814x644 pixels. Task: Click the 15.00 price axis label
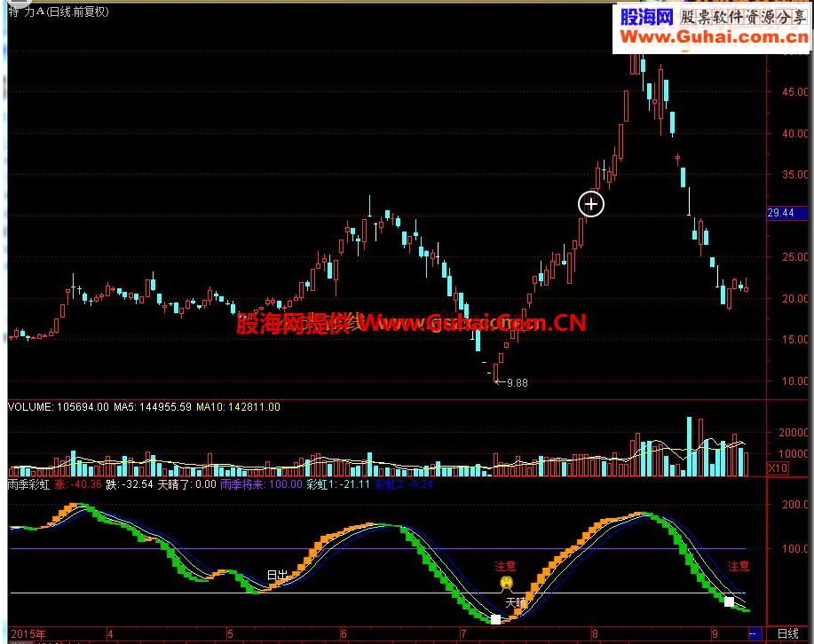[795, 340]
